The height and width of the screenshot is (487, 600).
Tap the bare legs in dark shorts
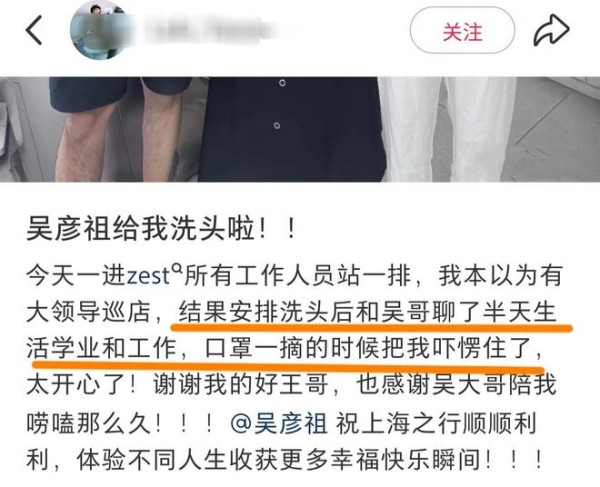[x=119, y=129]
